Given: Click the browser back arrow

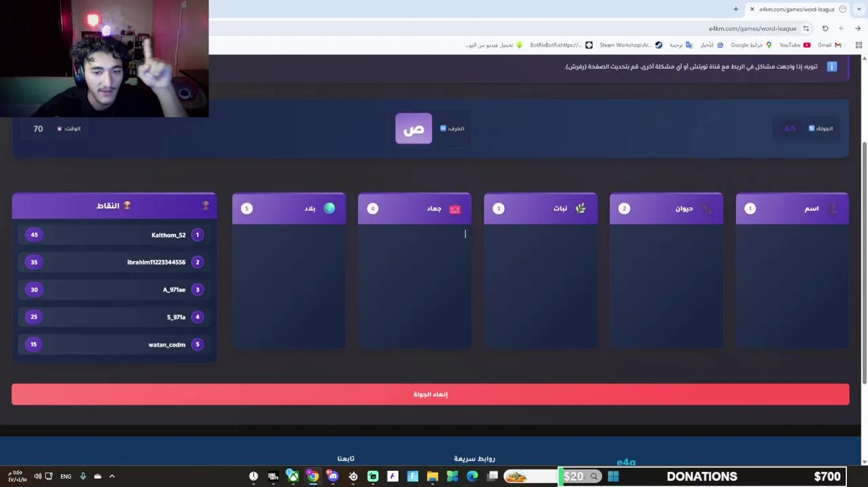Looking at the screenshot, I should pos(858,28).
